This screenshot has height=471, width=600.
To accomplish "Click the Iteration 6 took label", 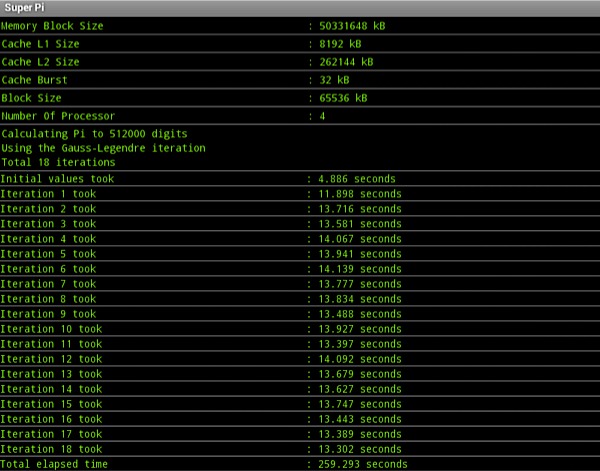I will click(48, 269).
